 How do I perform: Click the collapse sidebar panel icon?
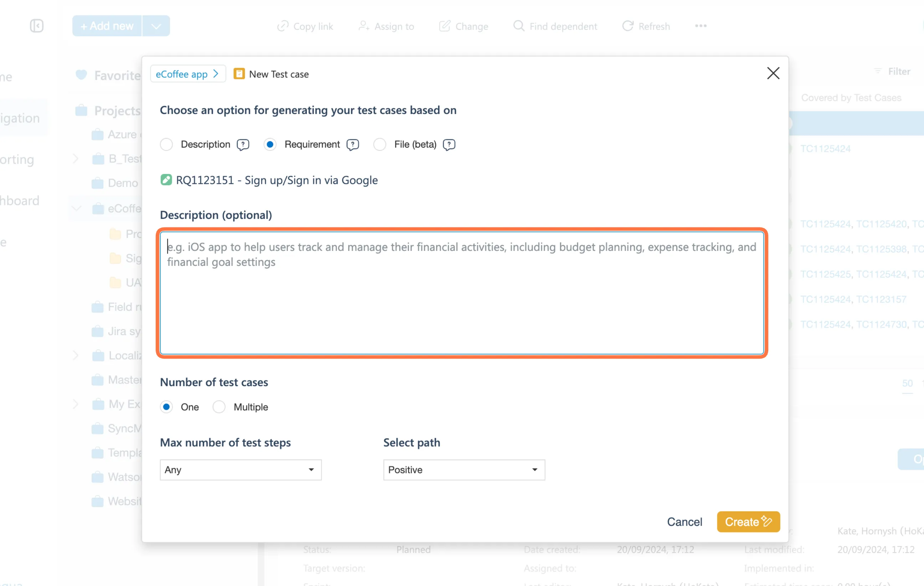(x=37, y=26)
